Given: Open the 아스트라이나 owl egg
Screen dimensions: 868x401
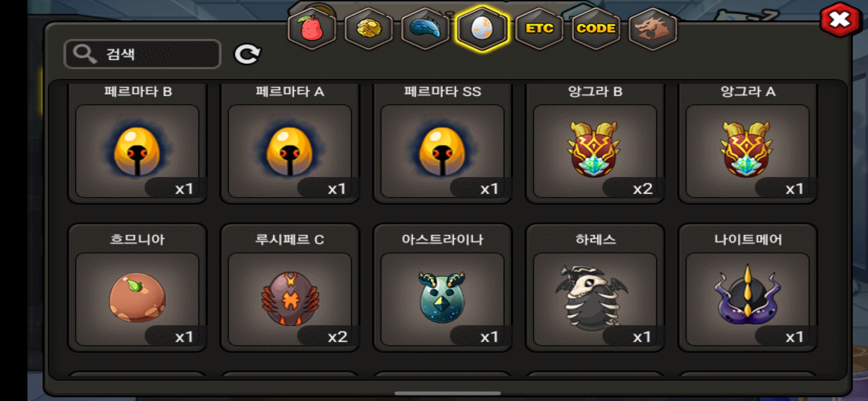Looking at the screenshot, I should pyautogui.click(x=443, y=288).
